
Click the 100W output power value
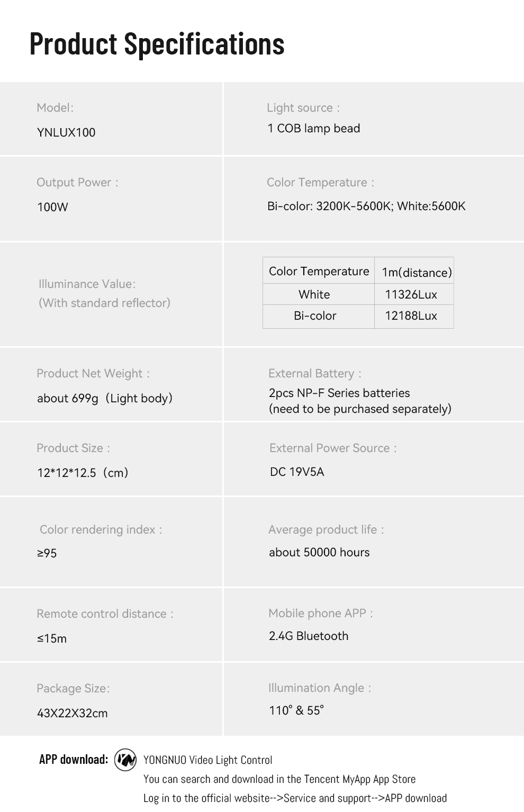tap(52, 207)
